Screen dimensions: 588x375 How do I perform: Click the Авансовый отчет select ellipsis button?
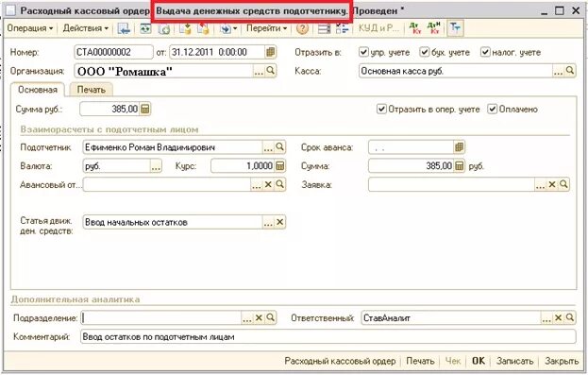(257, 185)
